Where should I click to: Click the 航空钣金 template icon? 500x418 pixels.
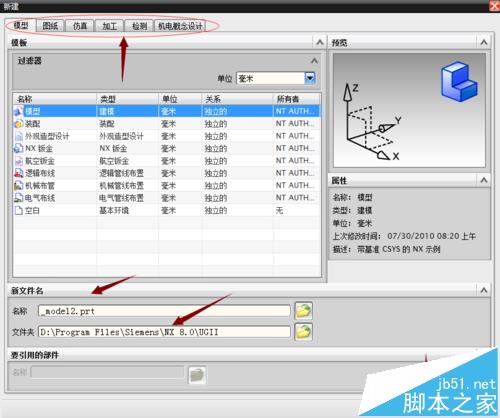pyautogui.click(x=18, y=161)
